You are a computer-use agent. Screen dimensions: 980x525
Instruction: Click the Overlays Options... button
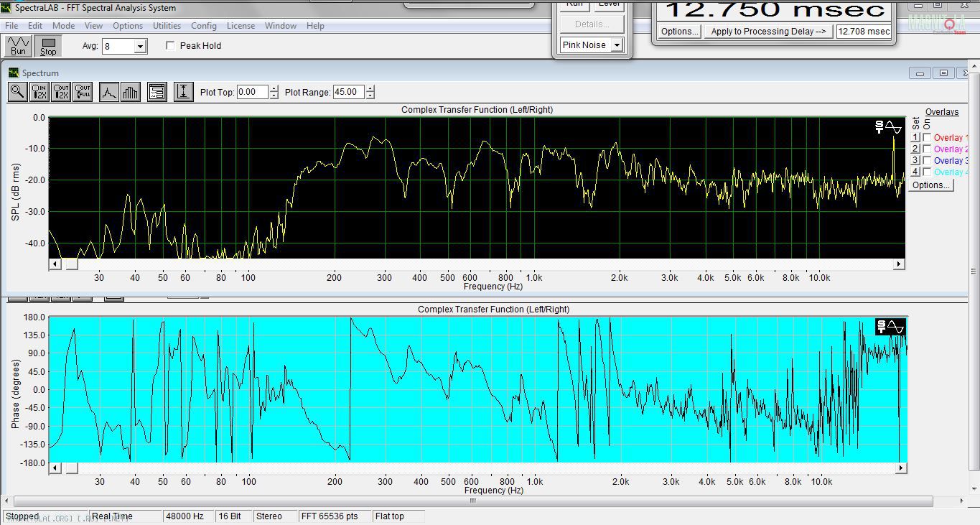coord(930,185)
